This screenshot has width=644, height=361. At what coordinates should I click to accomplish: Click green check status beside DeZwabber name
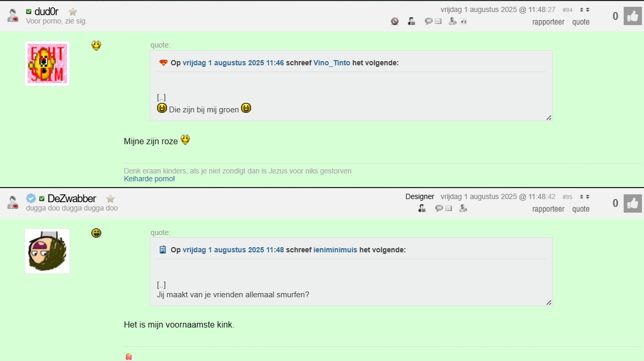42,199
